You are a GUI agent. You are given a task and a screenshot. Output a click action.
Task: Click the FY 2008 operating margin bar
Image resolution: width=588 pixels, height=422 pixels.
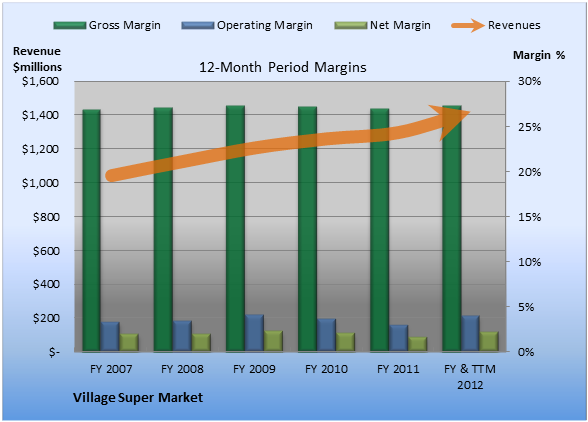coord(182,336)
